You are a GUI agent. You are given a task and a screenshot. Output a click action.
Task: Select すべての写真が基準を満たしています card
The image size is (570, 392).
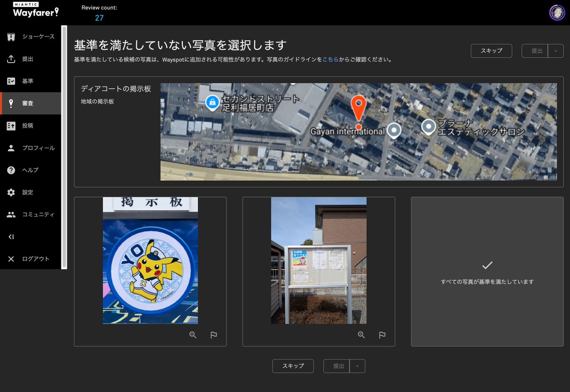click(x=487, y=271)
